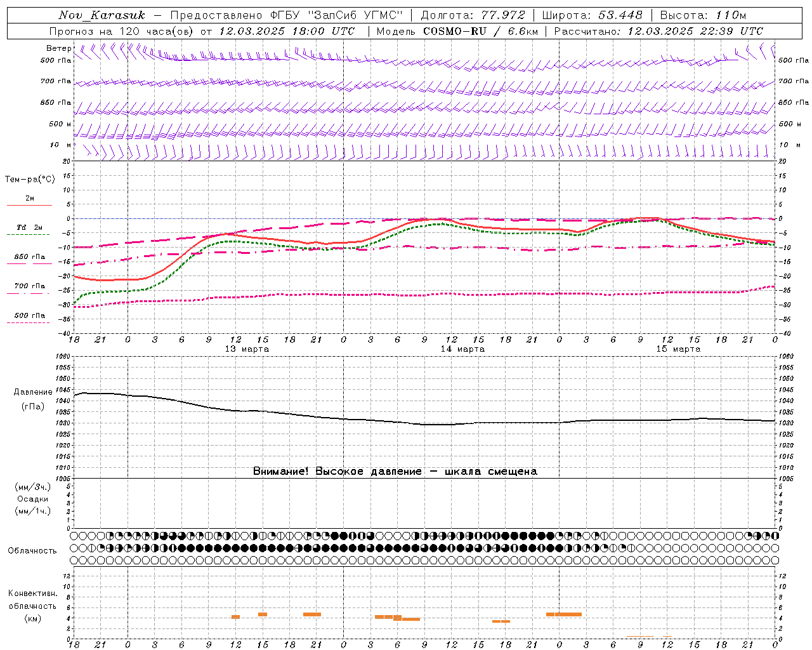Click the '10 м' wind level label beside 'Ветер'

(x=60, y=145)
